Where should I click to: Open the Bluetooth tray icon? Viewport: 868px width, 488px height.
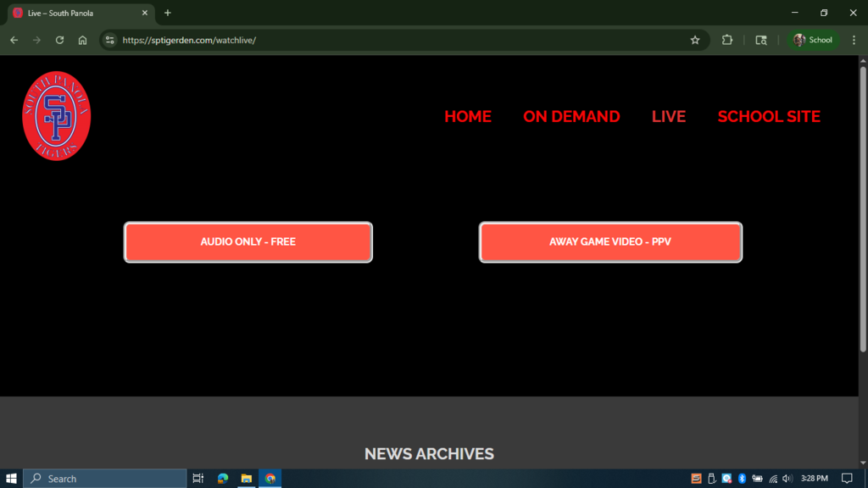click(x=742, y=479)
